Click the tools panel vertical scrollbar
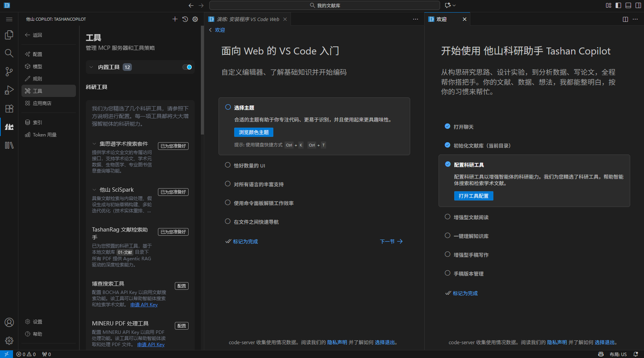 [202, 80]
